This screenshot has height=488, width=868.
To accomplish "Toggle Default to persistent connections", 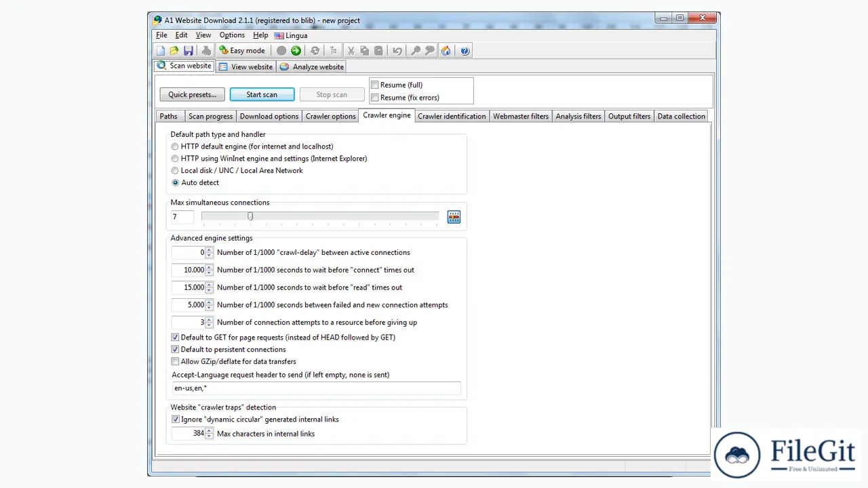I will [176, 350].
